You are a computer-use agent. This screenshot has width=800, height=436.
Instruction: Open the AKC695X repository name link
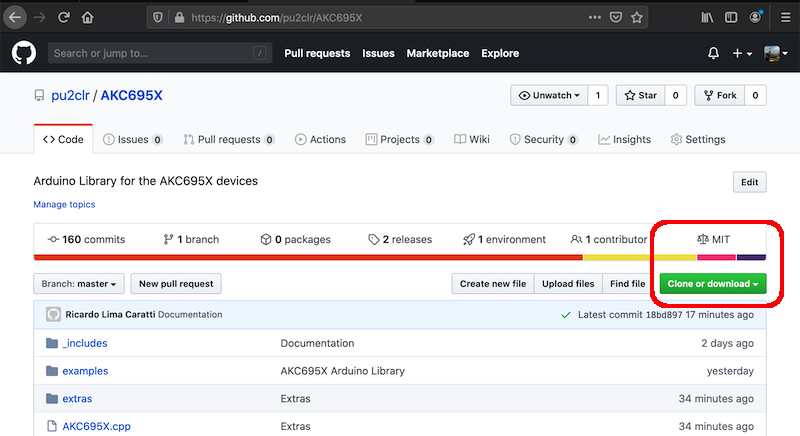[x=132, y=95]
